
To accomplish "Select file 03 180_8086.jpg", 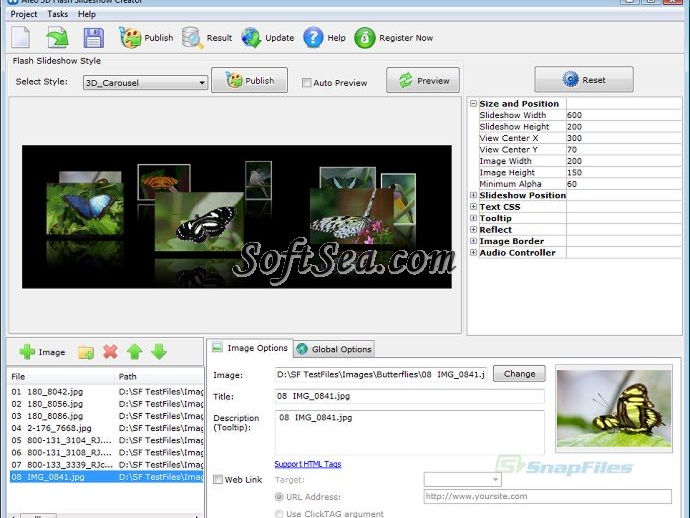I will pos(107,416).
